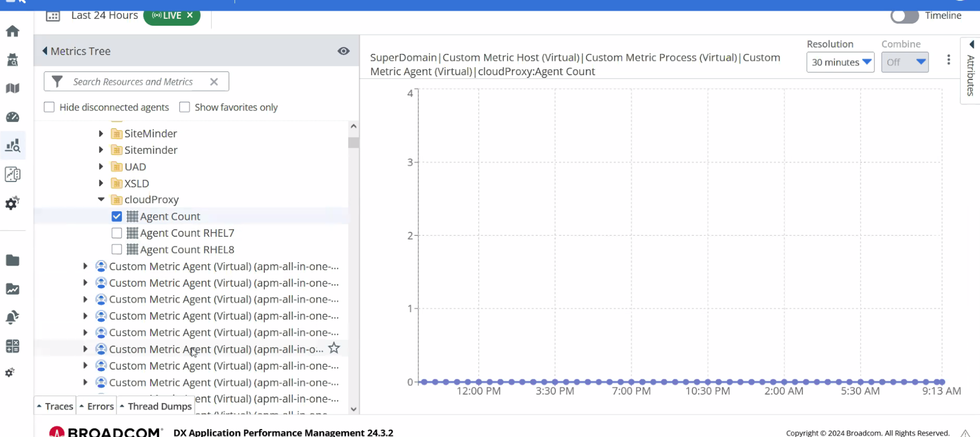
Task: Open the Traces tab
Action: tap(55, 406)
